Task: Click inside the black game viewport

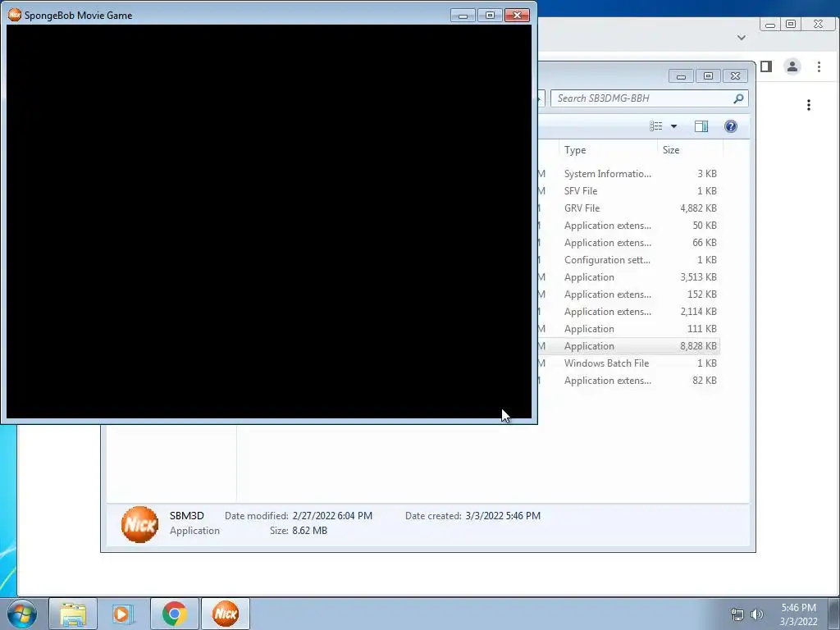Action: 269,221
